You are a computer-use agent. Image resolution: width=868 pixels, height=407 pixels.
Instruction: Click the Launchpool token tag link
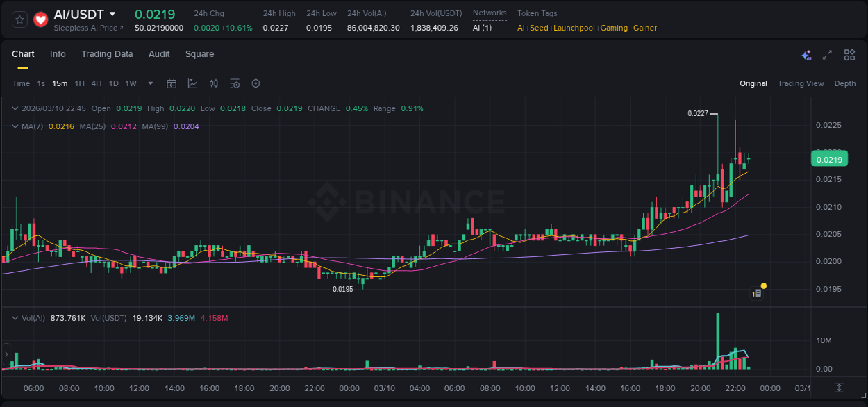pyautogui.click(x=574, y=28)
